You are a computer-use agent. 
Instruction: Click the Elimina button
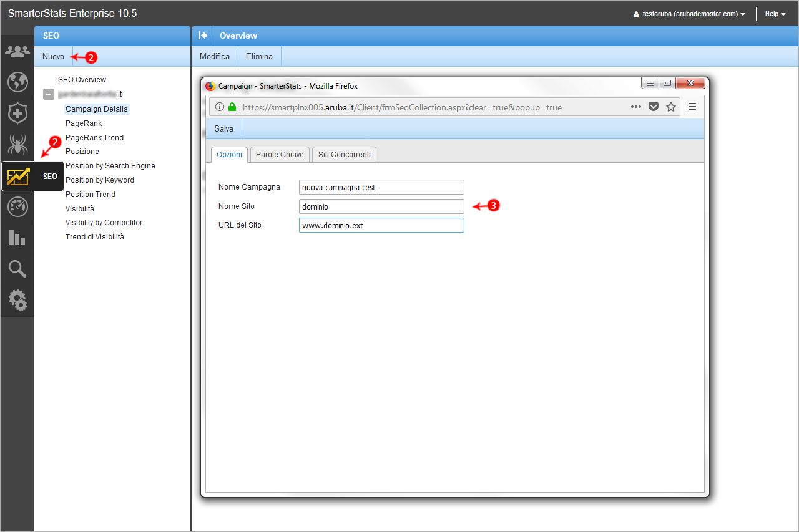(x=259, y=56)
